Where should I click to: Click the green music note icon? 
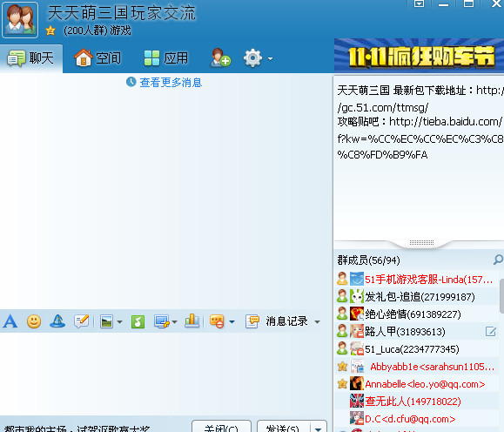pyautogui.click(x=138, y=321)
